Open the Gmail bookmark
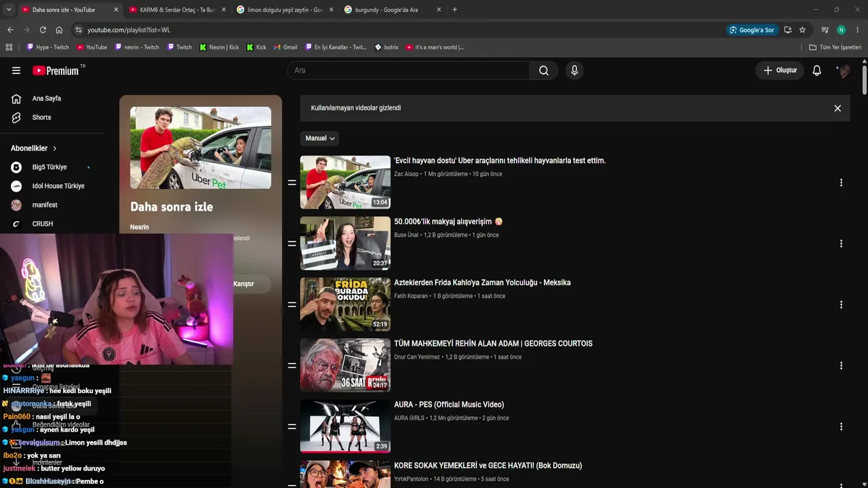Screen dimensions: 868x488 (285, 47)
